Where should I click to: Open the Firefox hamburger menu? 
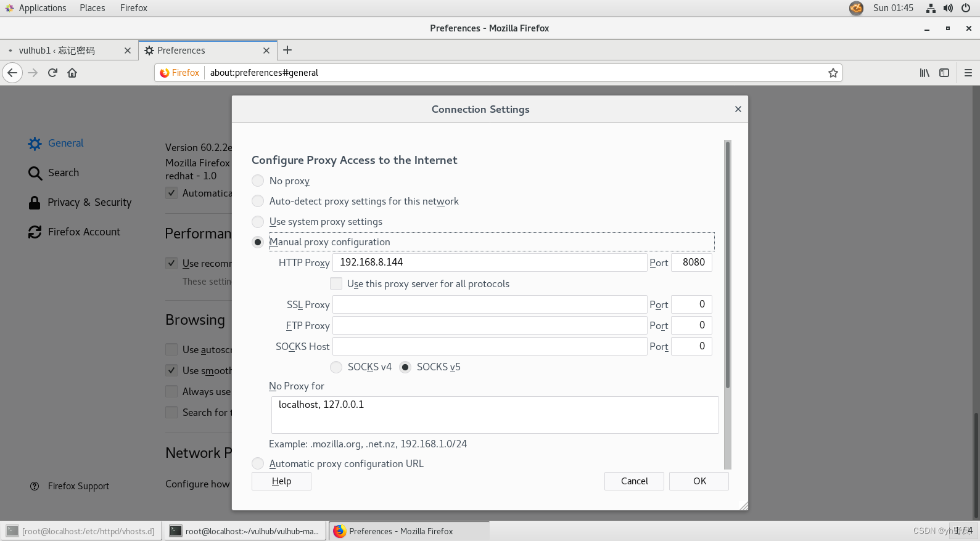(968, 73)
